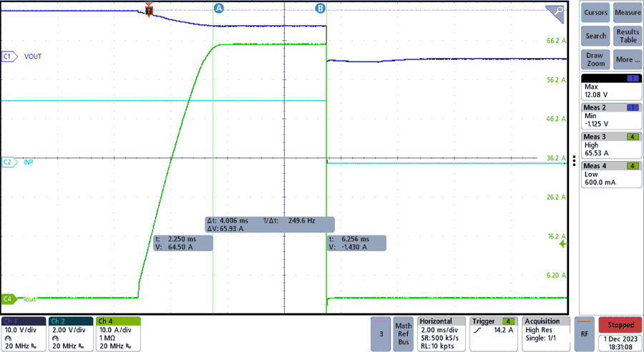Select cursor A marker at top
The height and width of the screenshot is (352, 644).
click(x=219, y=8)
